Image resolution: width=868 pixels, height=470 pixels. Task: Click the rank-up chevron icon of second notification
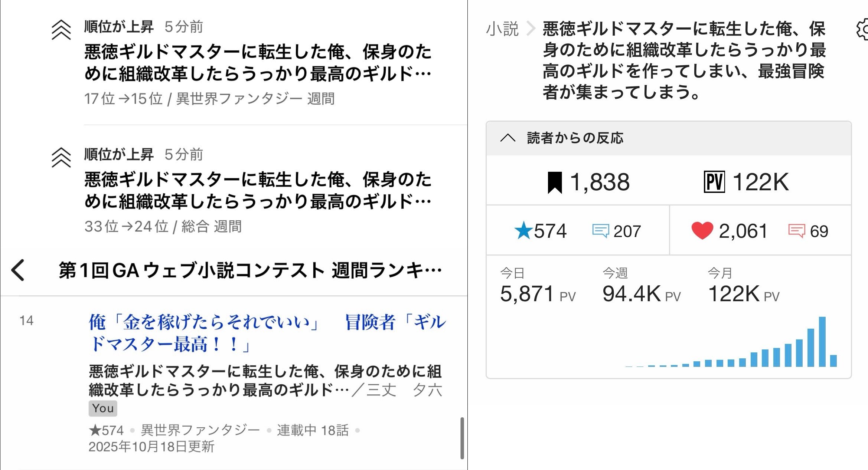pos(61,157)
